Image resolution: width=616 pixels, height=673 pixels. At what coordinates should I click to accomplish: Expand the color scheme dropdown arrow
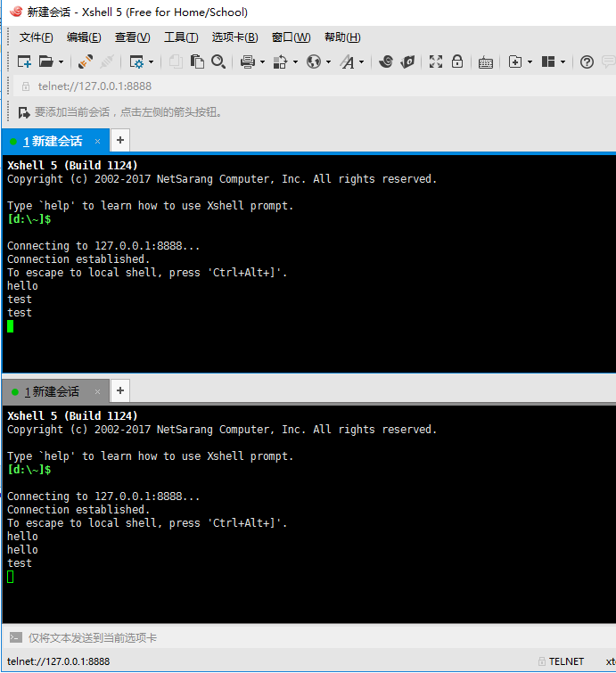tap(295, 62)
